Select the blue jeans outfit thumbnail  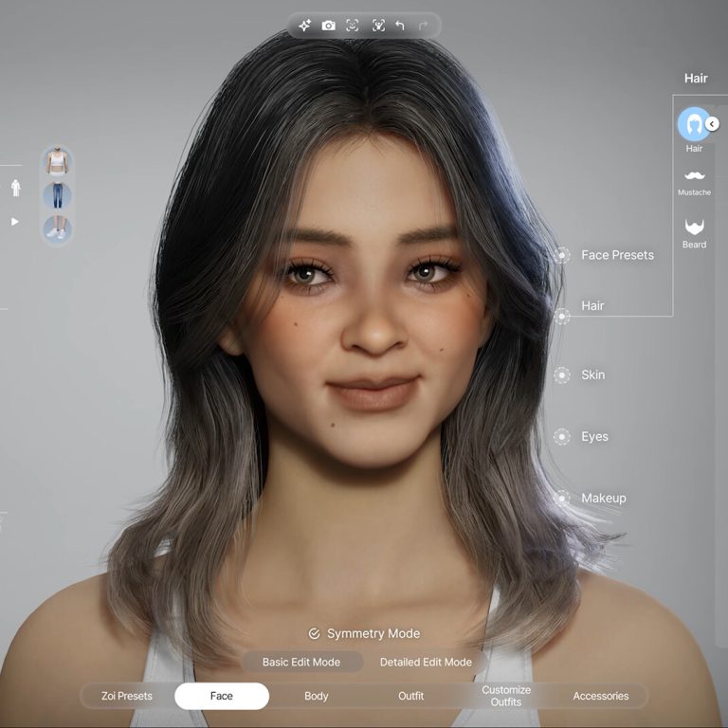pyautogui.click(x=57, y=195)
